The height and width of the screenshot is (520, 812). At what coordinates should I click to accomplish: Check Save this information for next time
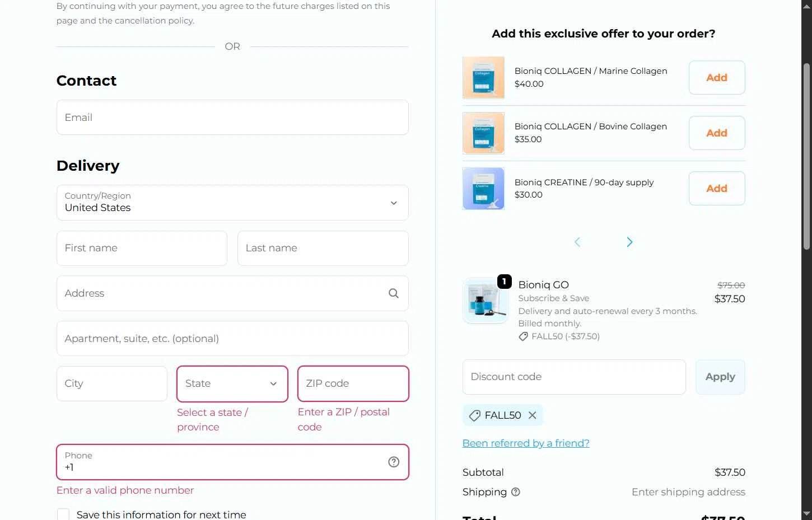[x=63, y=514]
